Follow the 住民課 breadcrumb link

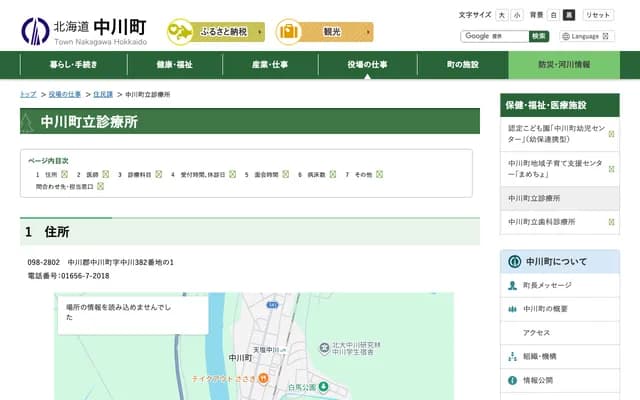coord(103,94)
